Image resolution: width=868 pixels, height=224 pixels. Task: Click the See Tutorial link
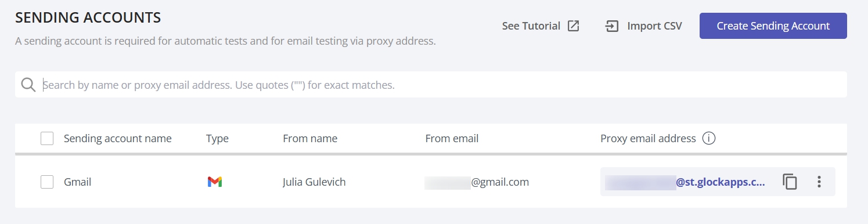click(x=531, y=26)
